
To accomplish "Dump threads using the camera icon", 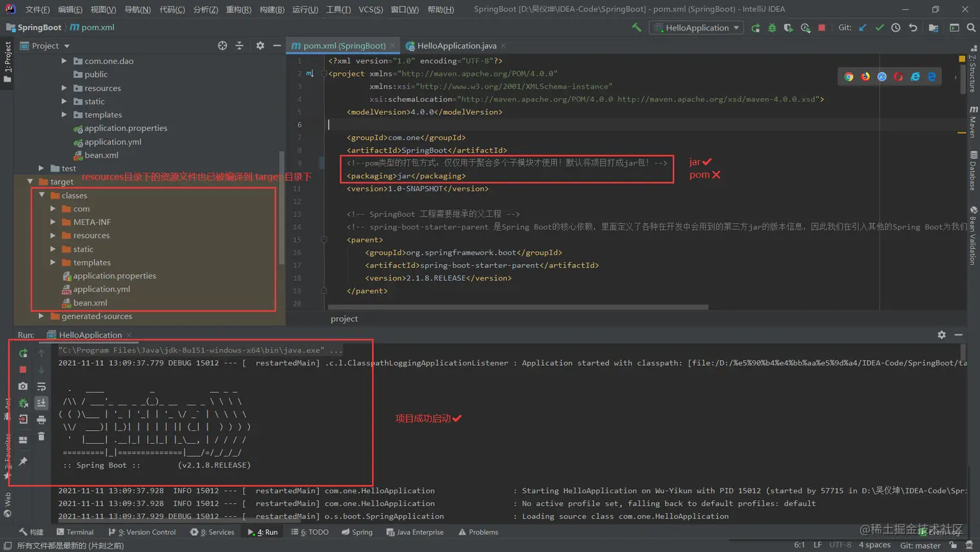I will (23, 387).
